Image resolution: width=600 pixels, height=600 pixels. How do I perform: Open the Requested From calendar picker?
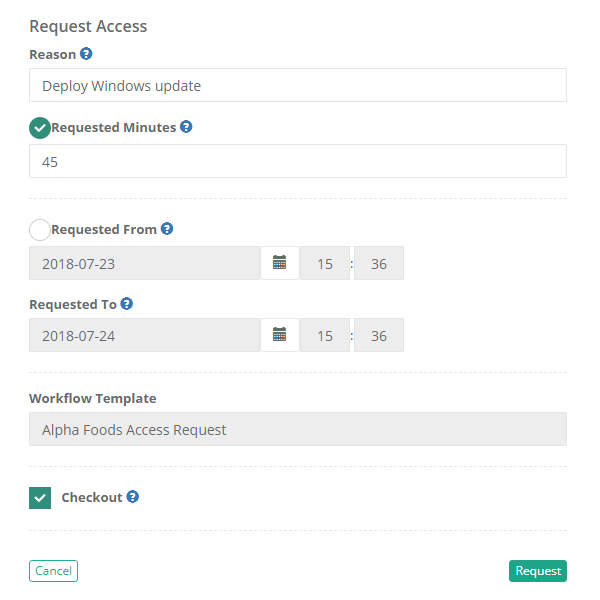280,263
